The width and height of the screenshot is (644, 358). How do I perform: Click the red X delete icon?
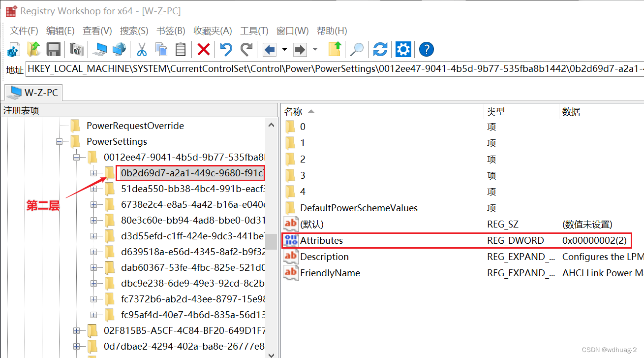click(204, 49)
